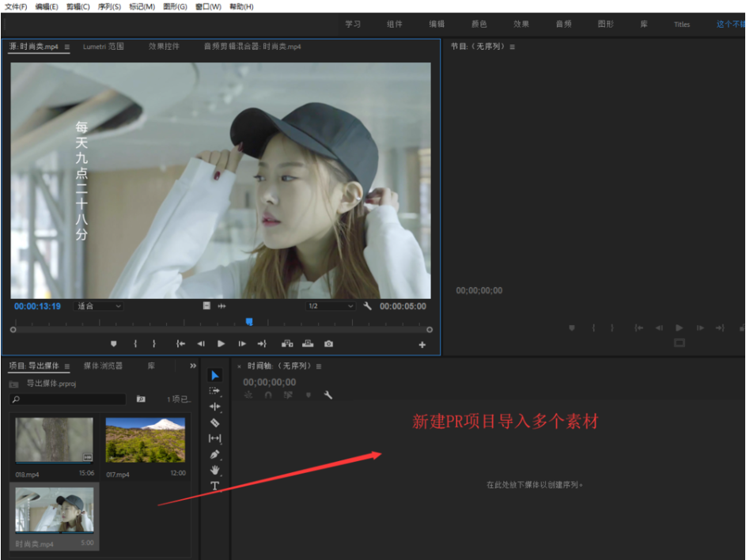Switch to the 媒体浏览器 tab
Image resolution: width=746 pixels, height=560 pixels.
click(106, 365)
